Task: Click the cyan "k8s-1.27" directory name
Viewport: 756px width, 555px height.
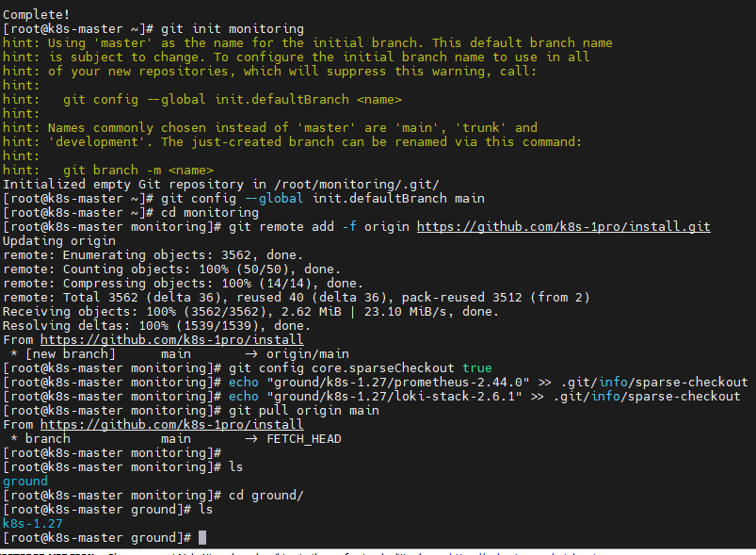Action: [33, 523]
